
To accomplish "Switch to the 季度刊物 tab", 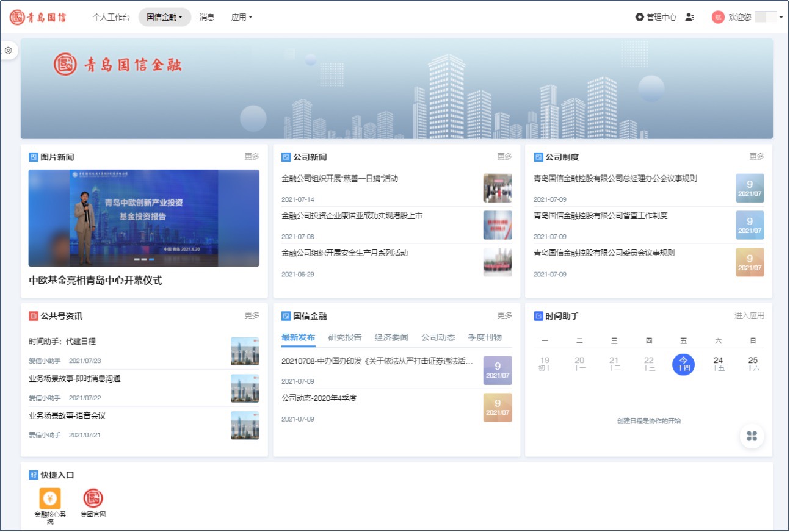I will pos(485,337).
